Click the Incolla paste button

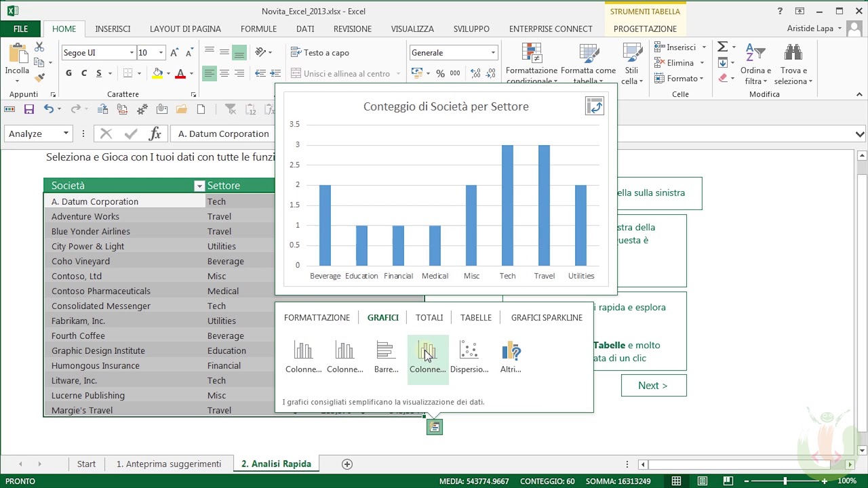pos(17,60)
